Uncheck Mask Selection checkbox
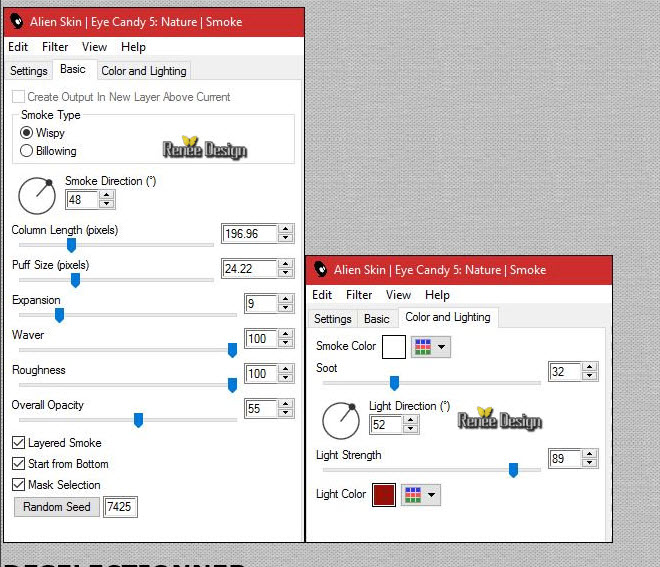Screen dimensions: 660x567 19,484
